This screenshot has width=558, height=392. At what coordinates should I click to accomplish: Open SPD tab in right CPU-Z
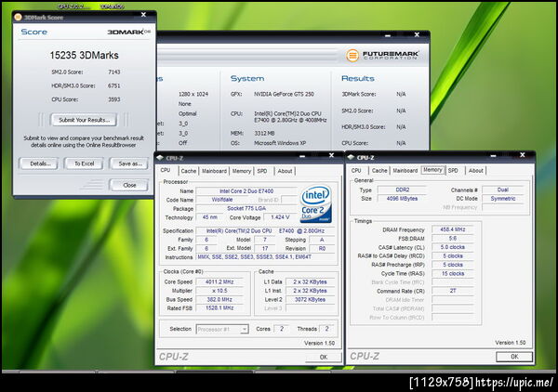point(453,171)
